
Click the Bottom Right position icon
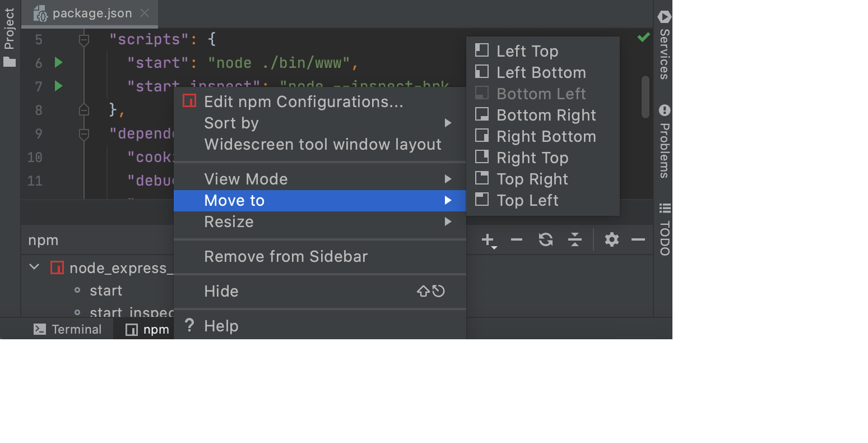482,114
